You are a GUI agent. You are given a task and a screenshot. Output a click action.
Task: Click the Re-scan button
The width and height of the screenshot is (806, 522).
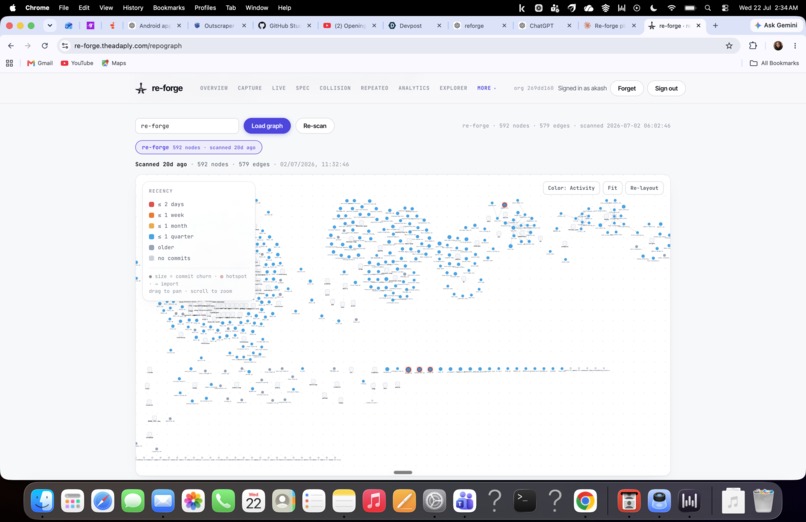[x=315, y=126]
